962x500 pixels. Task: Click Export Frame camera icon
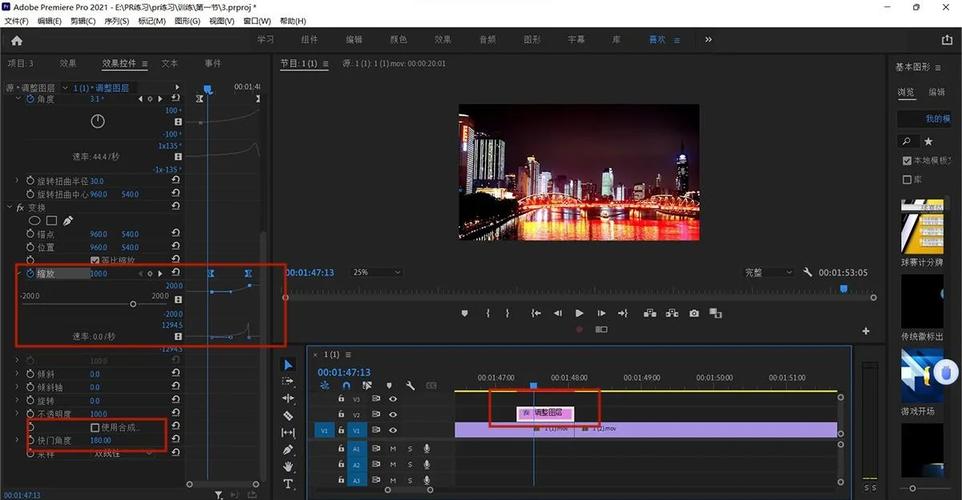(x=694, y=313)
